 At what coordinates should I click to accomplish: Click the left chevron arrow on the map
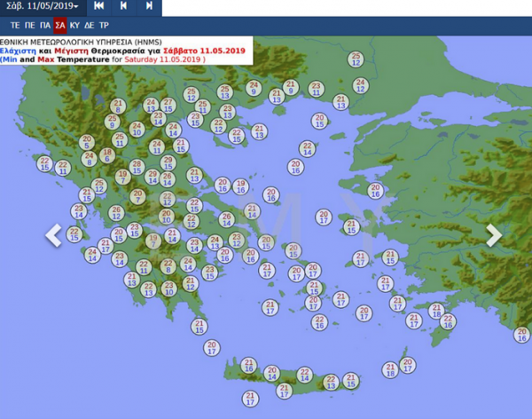[x=54, y=235]
